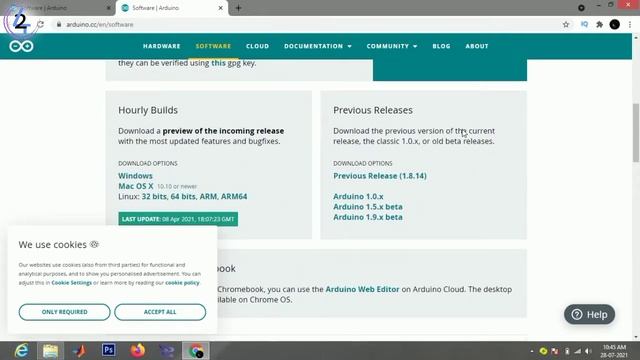Click Accept All cookies button
This screenshot has height=360, width=640.
(x=160, y=312)
